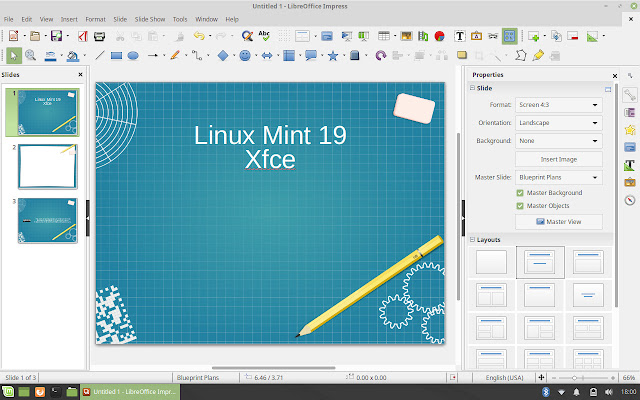Click English (USA) language in status bar
This screenshot has height=400, width=640.
click(504, 378)
